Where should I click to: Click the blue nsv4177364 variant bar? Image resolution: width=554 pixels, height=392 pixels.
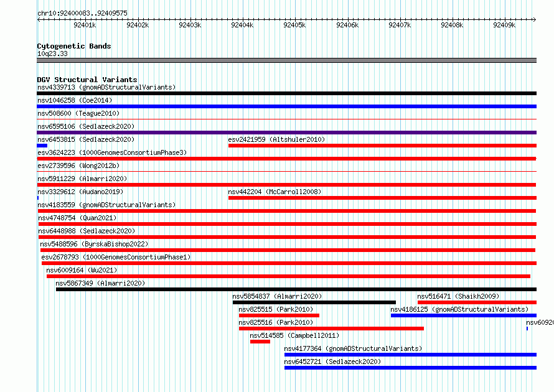(x=410, y=355)
